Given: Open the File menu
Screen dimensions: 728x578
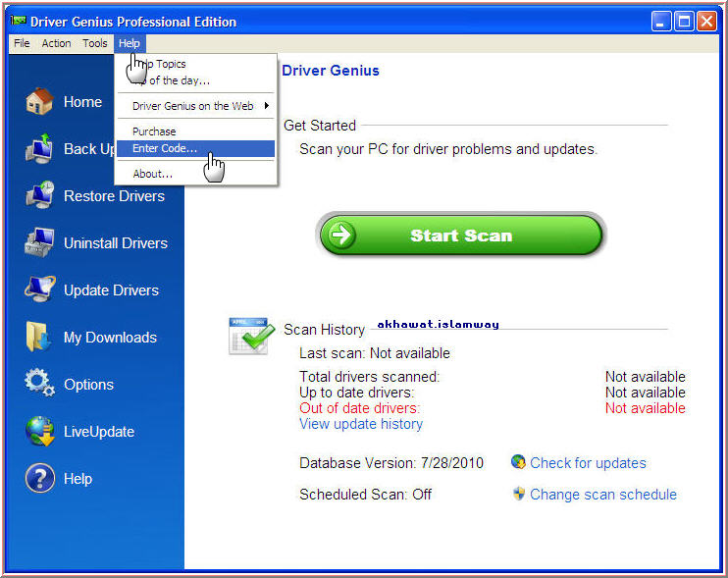Looking at the screenshot, I should point(22,43).
